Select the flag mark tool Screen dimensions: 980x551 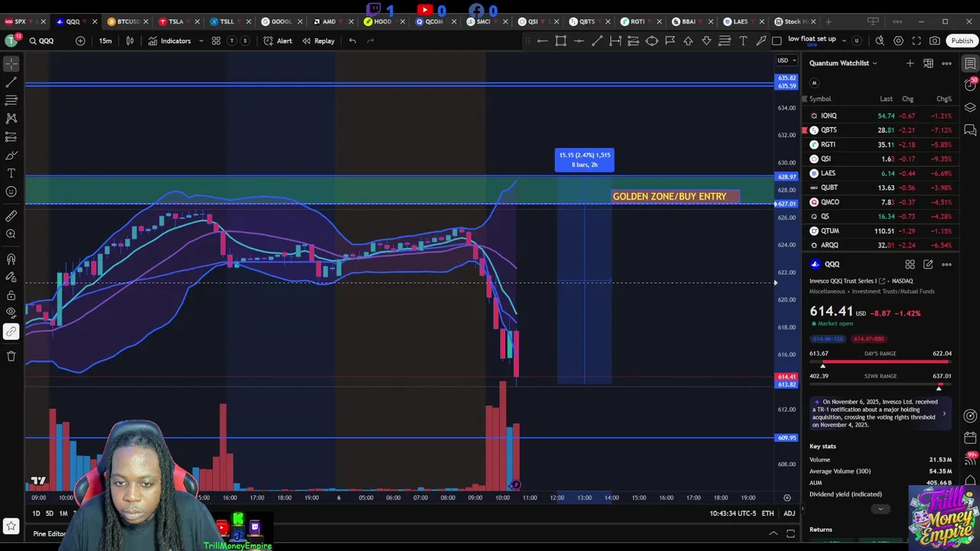tap(670, 41)
